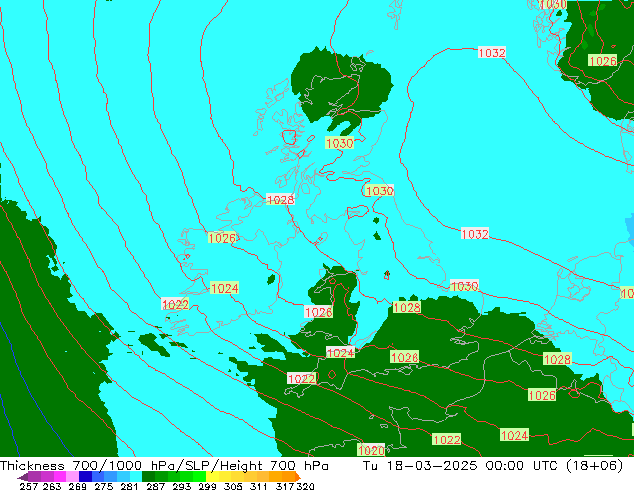Click the '320' legend value
This screenshot has height=490, width=634.
pos(305,486)
